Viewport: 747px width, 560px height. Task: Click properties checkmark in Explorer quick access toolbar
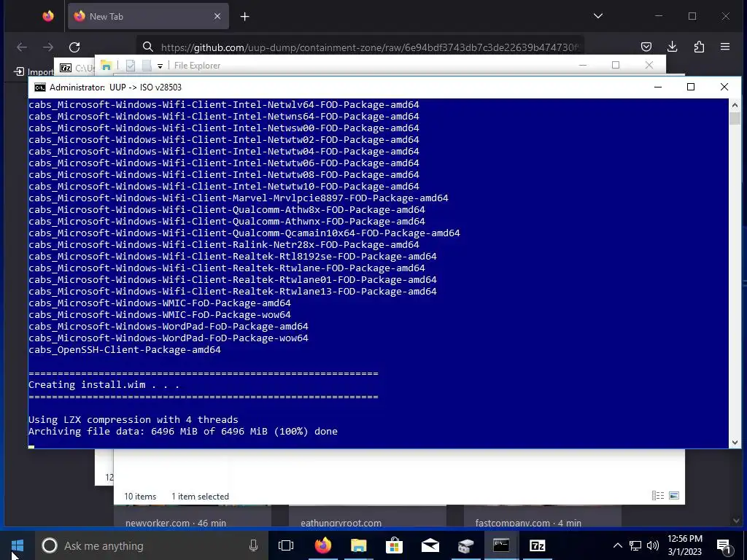tap(131, 65)
